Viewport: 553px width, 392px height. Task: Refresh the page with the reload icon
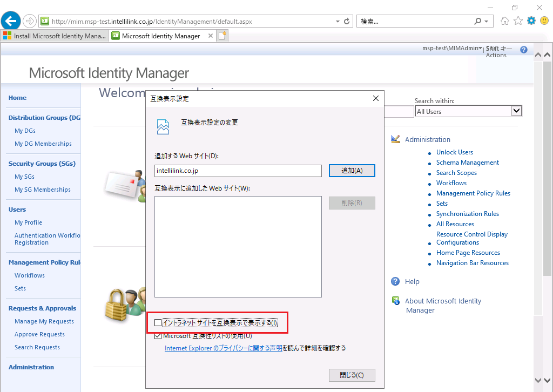click(347, 21)
